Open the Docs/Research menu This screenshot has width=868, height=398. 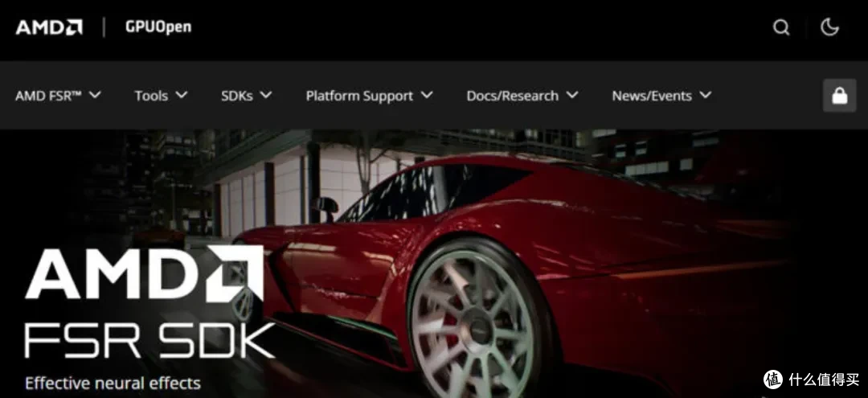[513, 96]
